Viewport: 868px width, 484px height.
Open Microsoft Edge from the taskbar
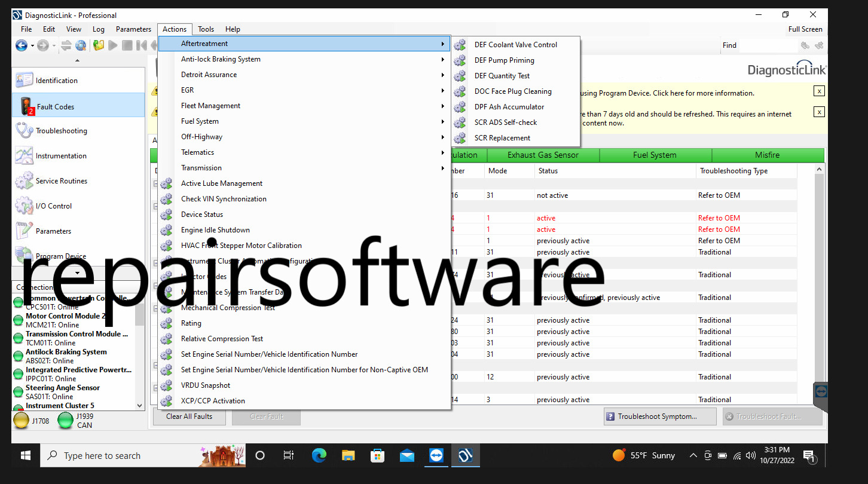pyautogui.click(x=319, y=456)
